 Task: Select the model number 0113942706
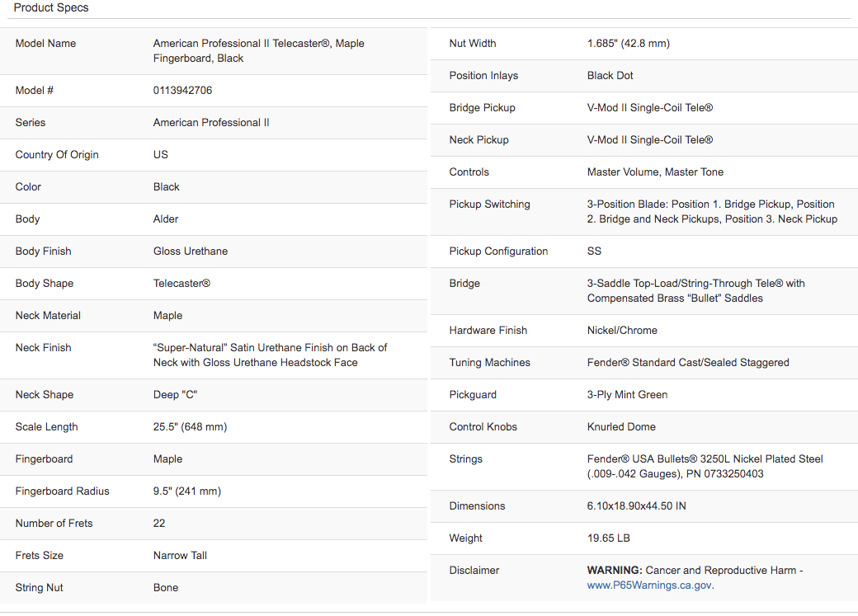click(x=183, y=90)
